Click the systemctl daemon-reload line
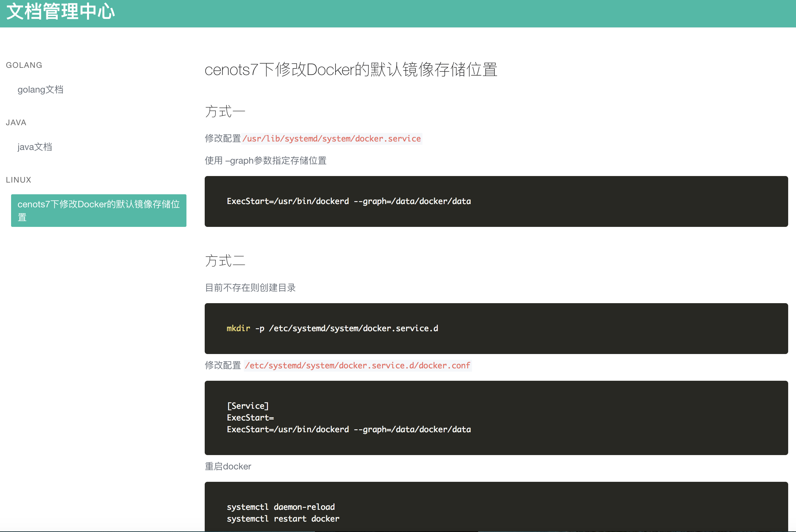 coord(281,507)
